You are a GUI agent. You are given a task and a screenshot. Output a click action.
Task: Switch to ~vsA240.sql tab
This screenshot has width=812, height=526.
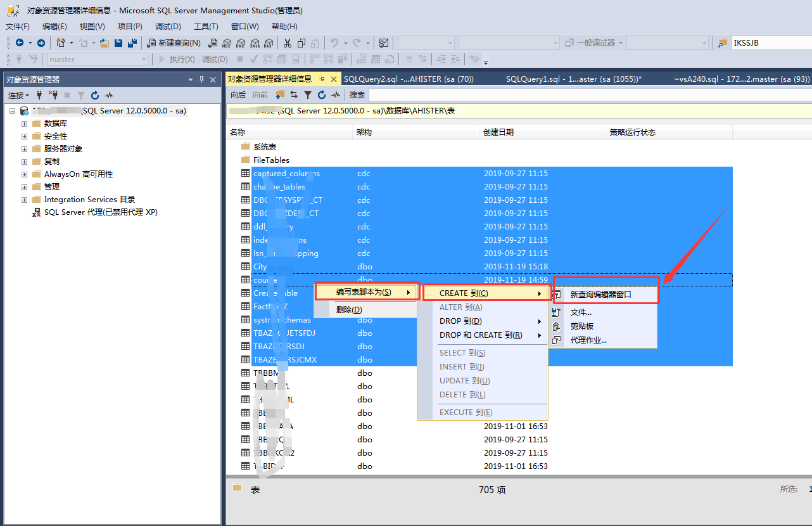pos(742,79)
